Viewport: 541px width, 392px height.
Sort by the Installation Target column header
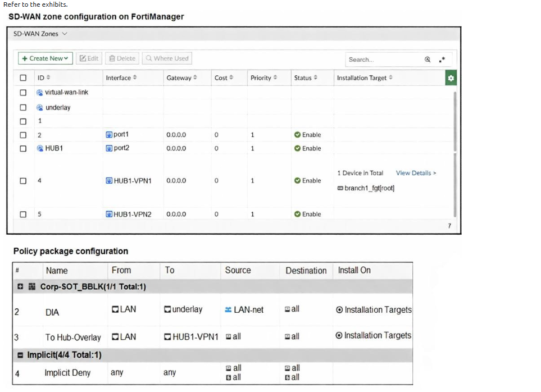click(x=365, y=78)
